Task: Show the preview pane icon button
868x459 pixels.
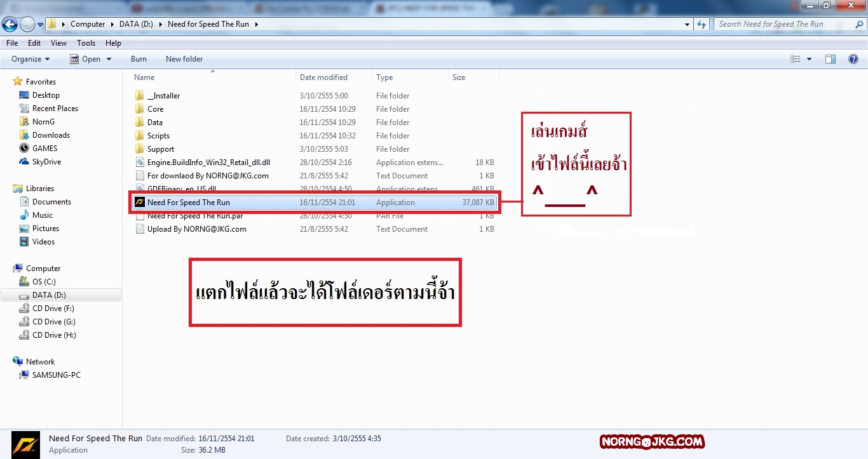Action: (831, 59)
